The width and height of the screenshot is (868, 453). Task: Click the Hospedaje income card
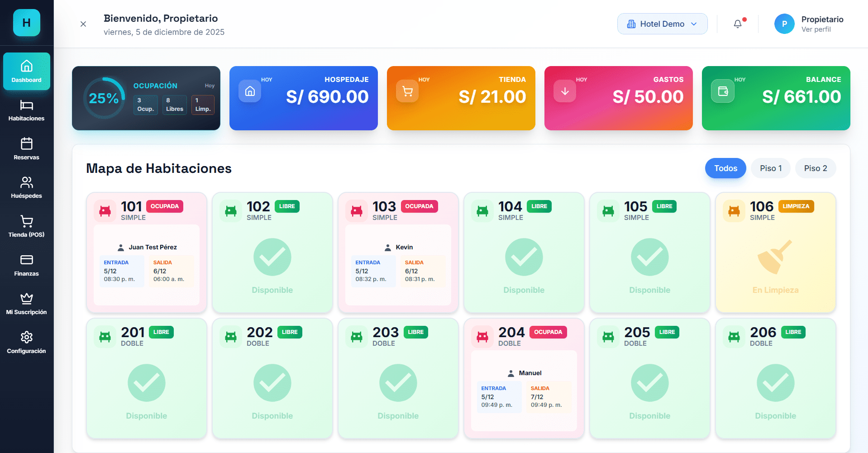[303, 98]
